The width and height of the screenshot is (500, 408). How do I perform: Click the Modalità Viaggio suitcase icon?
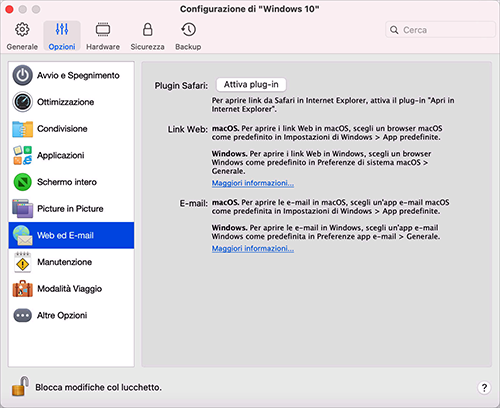[23, 289]
